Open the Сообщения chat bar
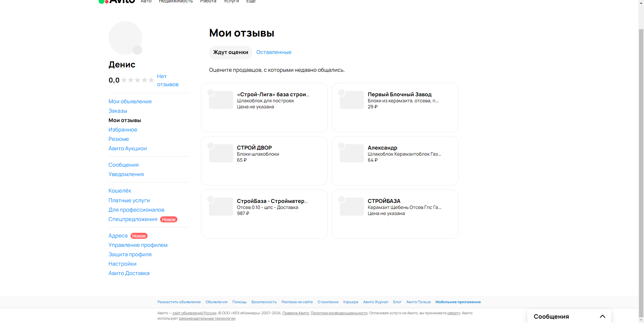The height and width of the screenshot is (323, 644). coord(569,316)
